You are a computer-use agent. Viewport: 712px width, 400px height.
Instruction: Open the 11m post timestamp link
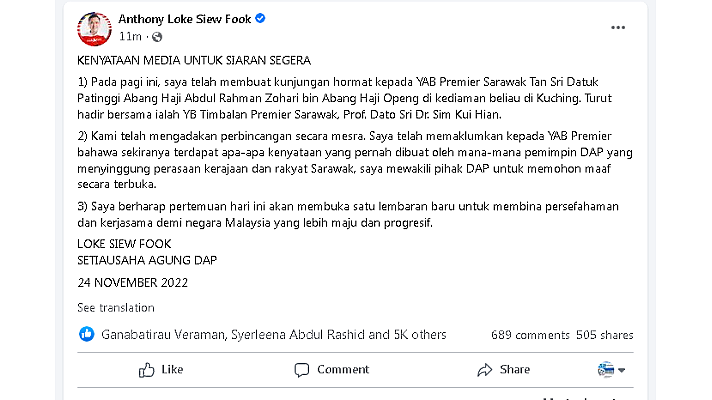click(130, 36)
